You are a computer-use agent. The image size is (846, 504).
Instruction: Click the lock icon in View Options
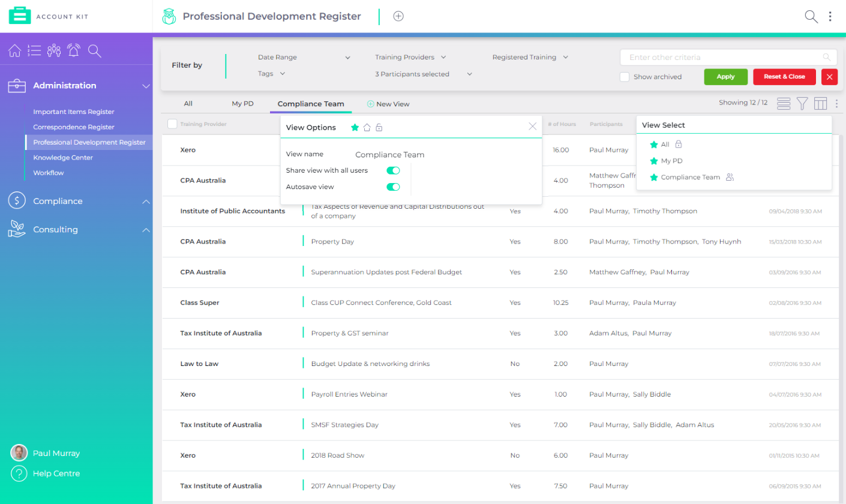click(x=379, y=127)
